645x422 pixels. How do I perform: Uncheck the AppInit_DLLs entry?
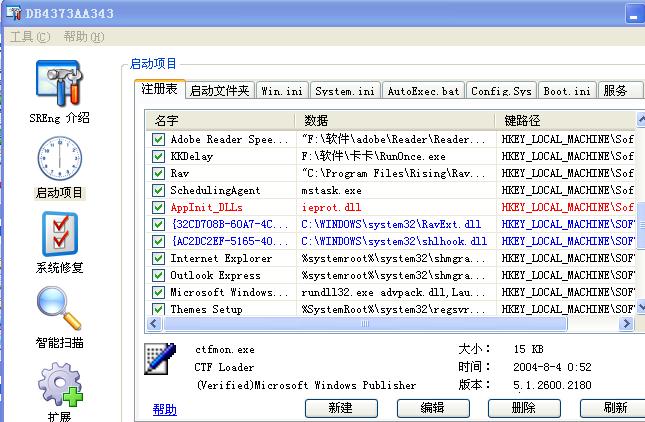tap(158, 207)
